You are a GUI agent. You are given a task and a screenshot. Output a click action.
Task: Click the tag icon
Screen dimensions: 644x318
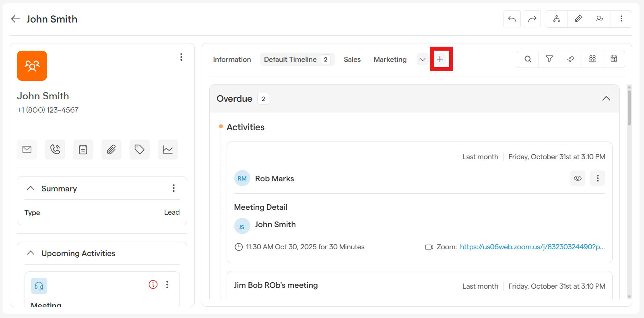click(x=140, y=150)
